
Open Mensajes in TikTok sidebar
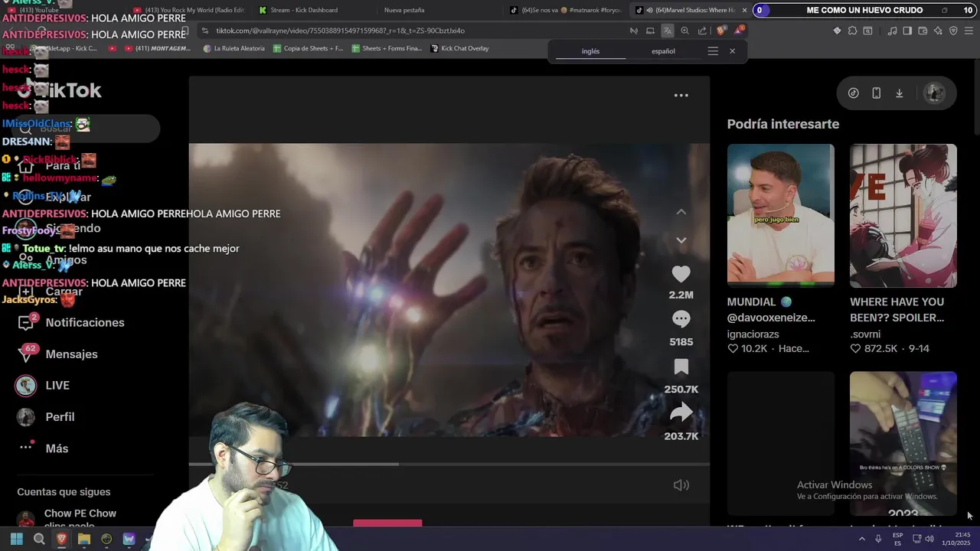tap(58, 354)
